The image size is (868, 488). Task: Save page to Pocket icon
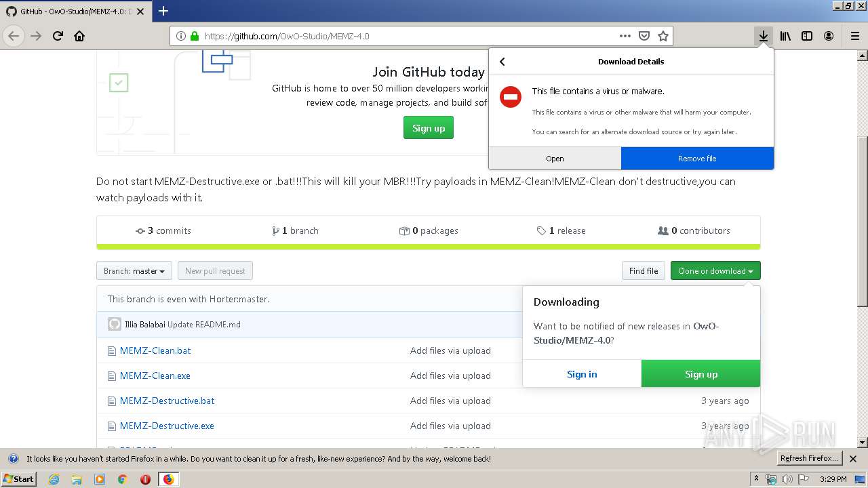click(x=644, y=36)
